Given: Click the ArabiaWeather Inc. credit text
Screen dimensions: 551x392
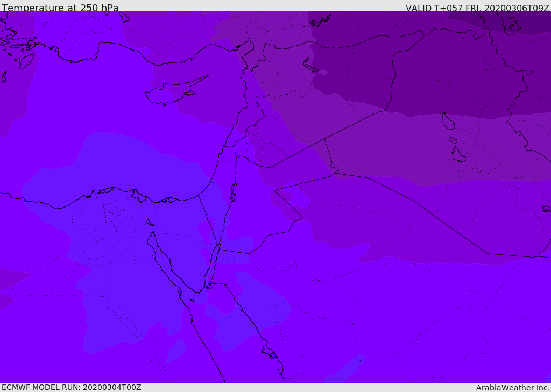Looking at the screenshot, I should coord(512,388).
